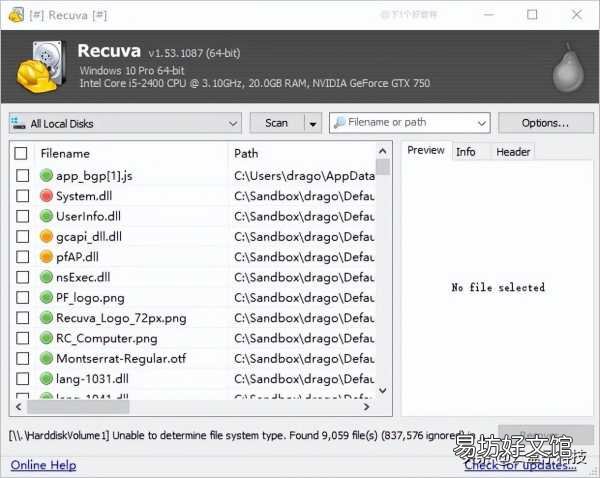Click the local disks drive icon
Screen dimensions: 600x478
18,123
